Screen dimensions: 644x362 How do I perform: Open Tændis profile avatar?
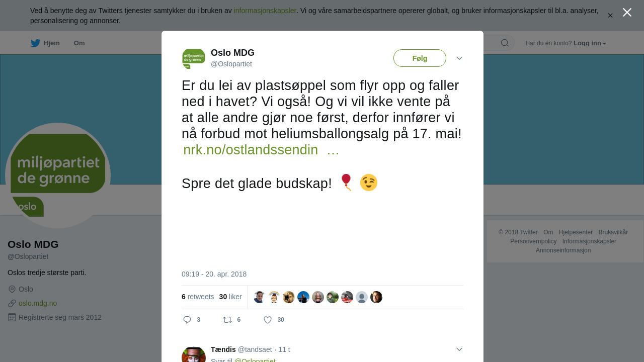[194, 354]
